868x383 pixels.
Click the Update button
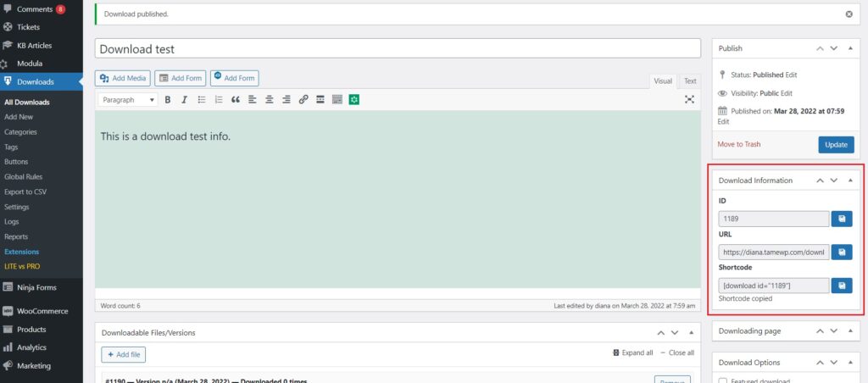pyautogui.click(x=836, y=144)
